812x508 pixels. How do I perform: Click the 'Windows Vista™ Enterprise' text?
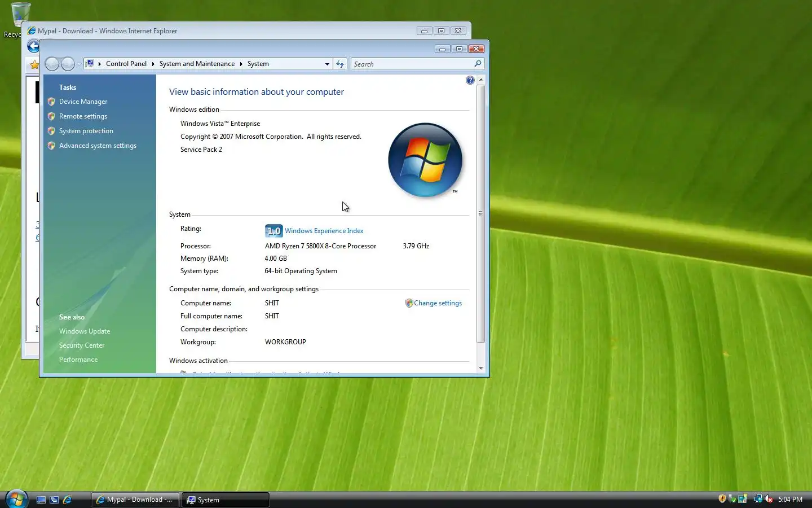[220, 124]
